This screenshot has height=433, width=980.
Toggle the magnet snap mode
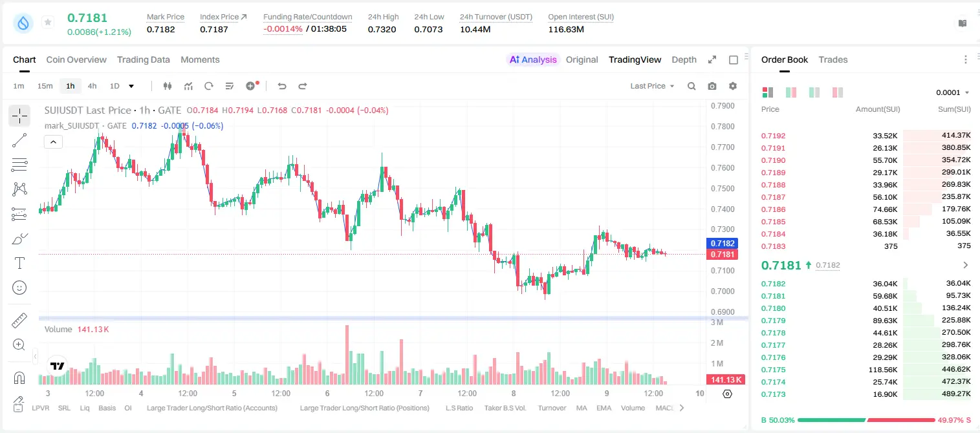coord(19,377)
